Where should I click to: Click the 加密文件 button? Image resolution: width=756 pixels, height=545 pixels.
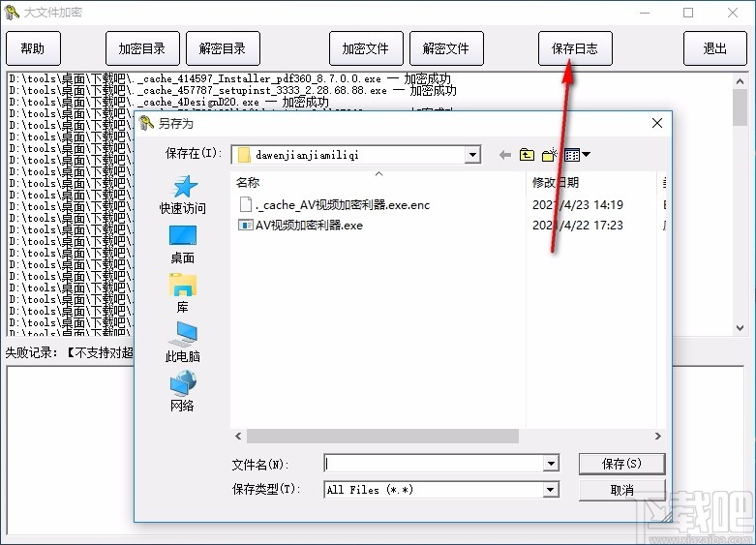[x=366, y=48]
